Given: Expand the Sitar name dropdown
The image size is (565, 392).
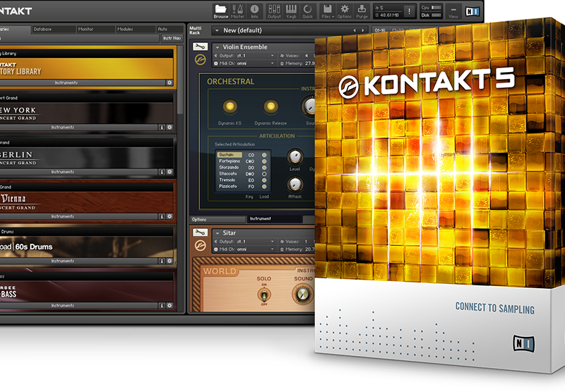Looking at the screenshot, I should 218,233.
